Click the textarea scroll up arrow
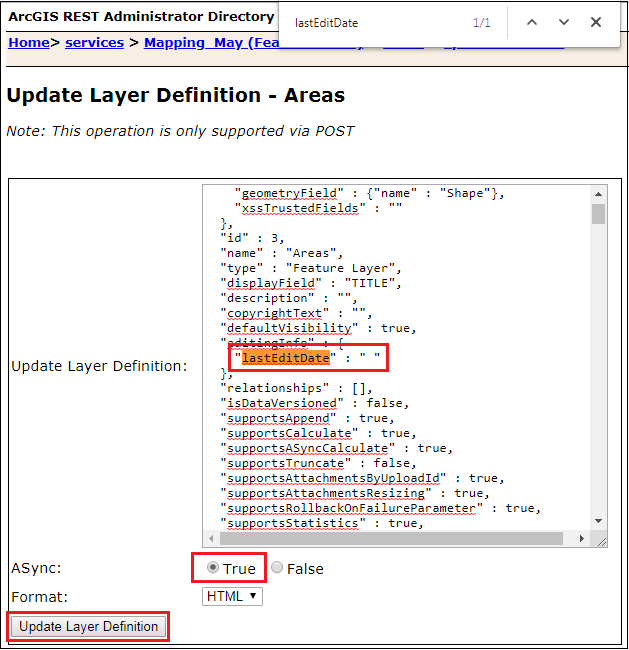 pyautogui.click(x=598, y=194)
